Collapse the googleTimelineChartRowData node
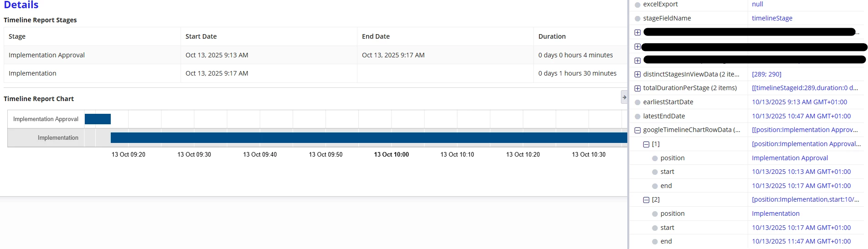Viewport: 868px width, 249px height. (637, 130)
